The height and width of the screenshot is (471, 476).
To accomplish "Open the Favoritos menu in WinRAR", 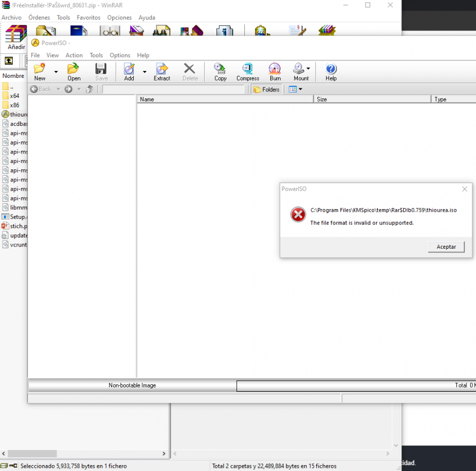I will pos(88,17).
